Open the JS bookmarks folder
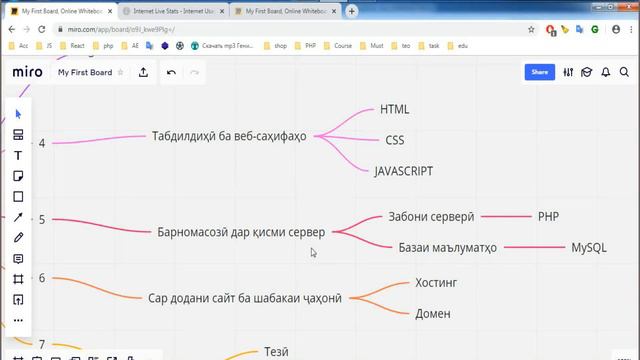This screenshot has width=640, height=360. (44, 46)
